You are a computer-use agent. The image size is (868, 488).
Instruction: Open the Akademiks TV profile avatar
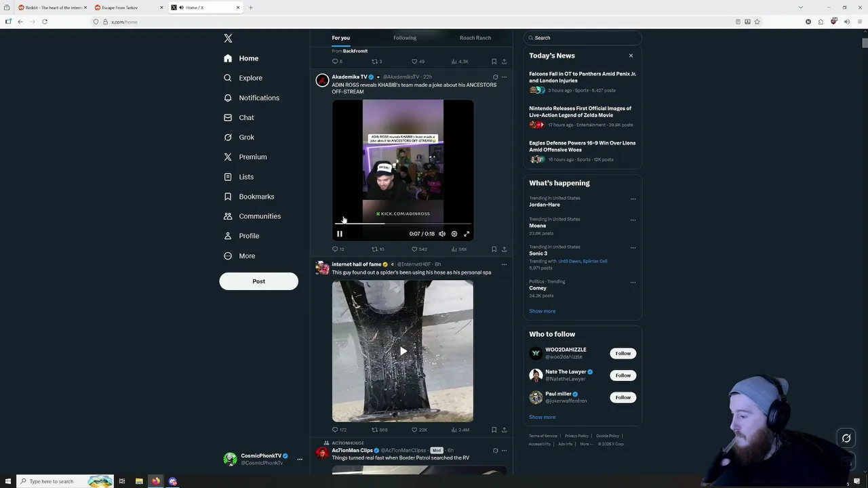pyautogui.click(x=322, y=81)
